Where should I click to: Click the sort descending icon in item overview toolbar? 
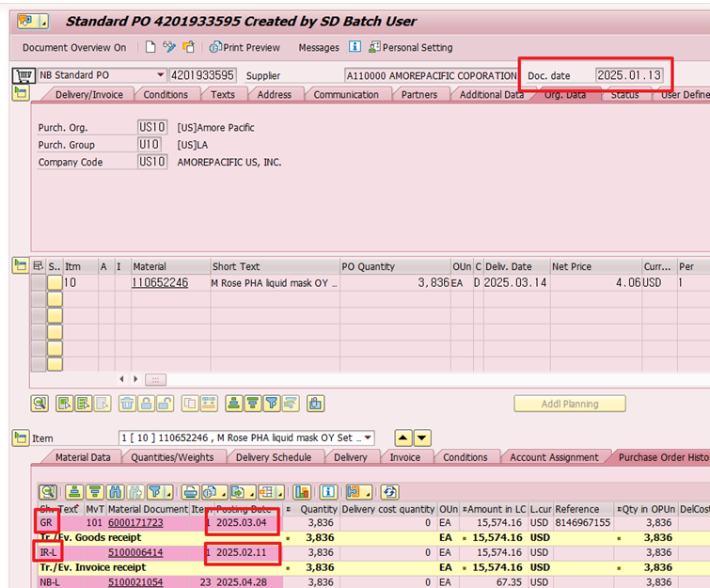(x=253, y=404)
